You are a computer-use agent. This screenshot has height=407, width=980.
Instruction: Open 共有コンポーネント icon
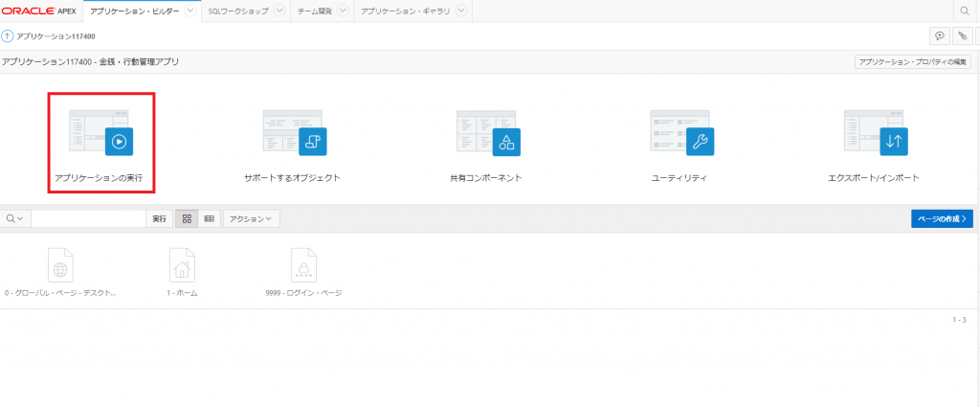[x=488, y=133]
